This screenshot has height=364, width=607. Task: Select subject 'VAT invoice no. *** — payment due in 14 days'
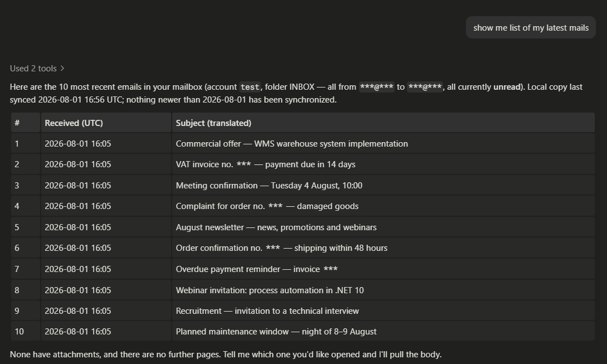tap(265, 164)
